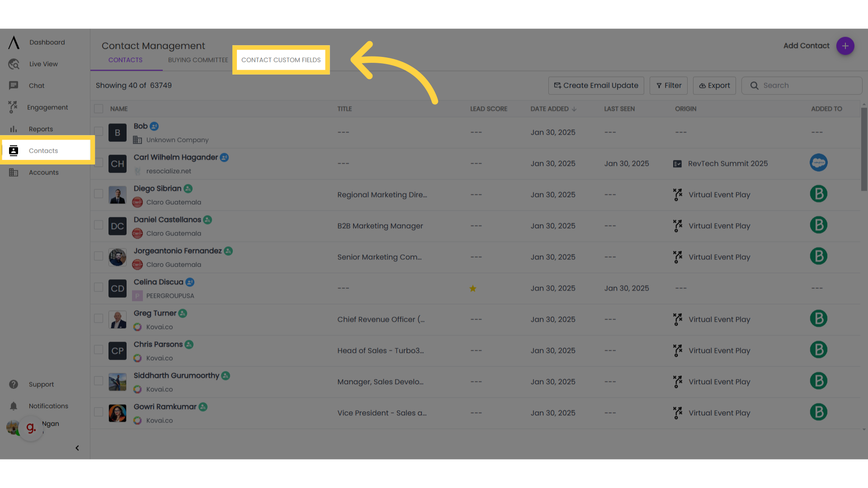Expand the Support menu item
Screen dimensions: 868x488
pyautogui.click(x=41, y=384)
